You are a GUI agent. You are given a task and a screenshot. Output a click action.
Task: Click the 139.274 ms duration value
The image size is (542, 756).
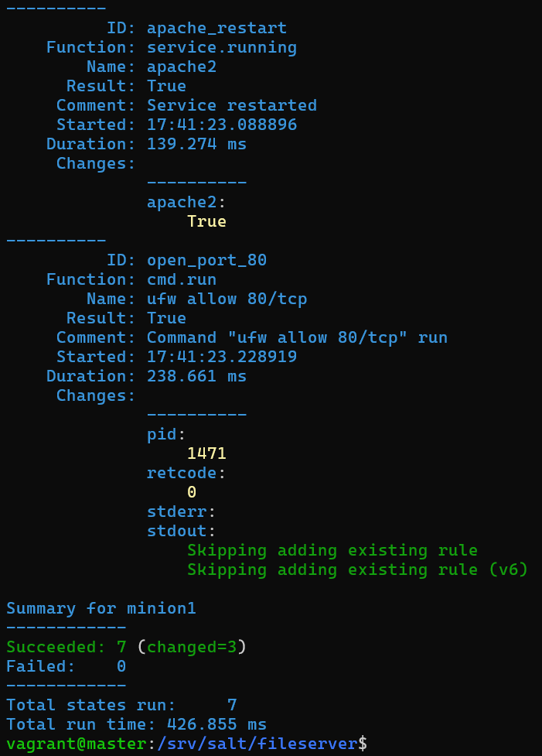point(196,145)
